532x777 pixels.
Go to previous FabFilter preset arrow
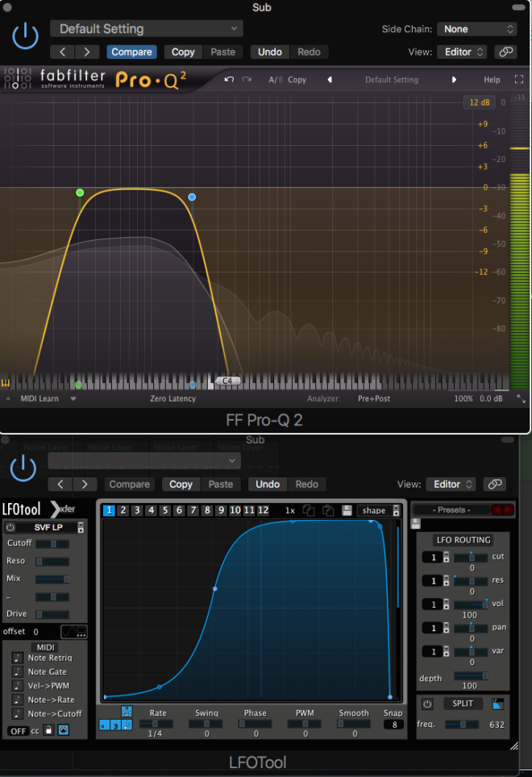point(330,79)
